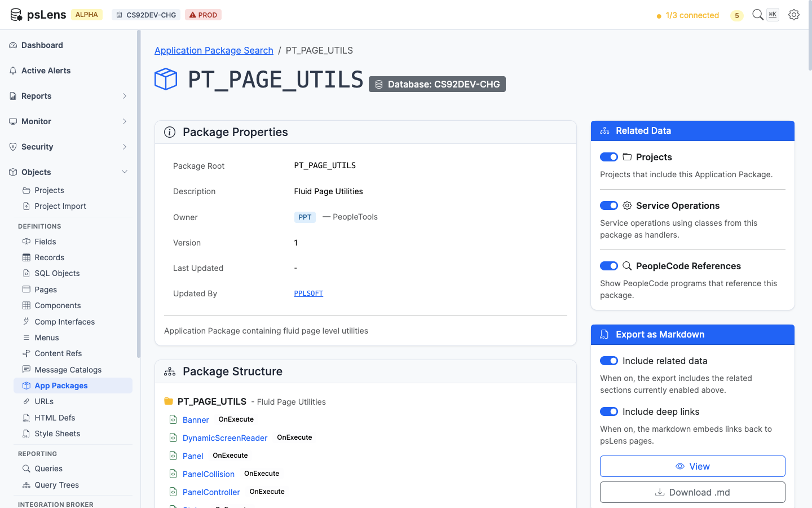Open the DynamicScreenReader class link
This screenshot has height=508, width=812.
(x=225, y=438)
